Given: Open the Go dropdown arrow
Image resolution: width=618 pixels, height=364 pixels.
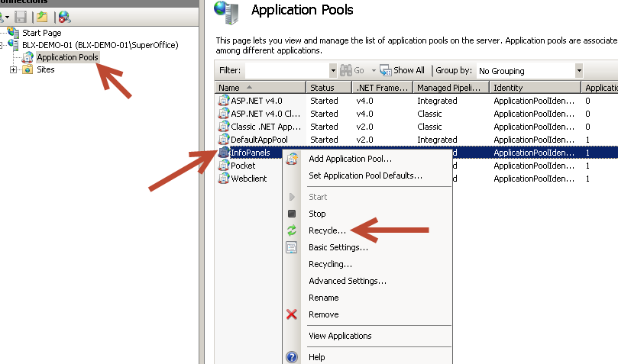Looking at the screenshot, I should pos(374,71).
